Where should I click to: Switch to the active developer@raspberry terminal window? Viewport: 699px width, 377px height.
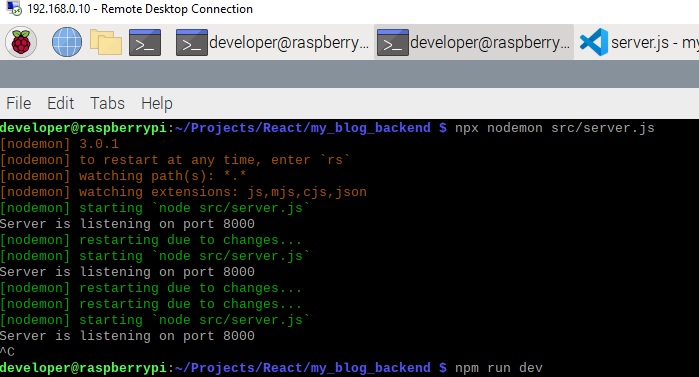[473, 43]
